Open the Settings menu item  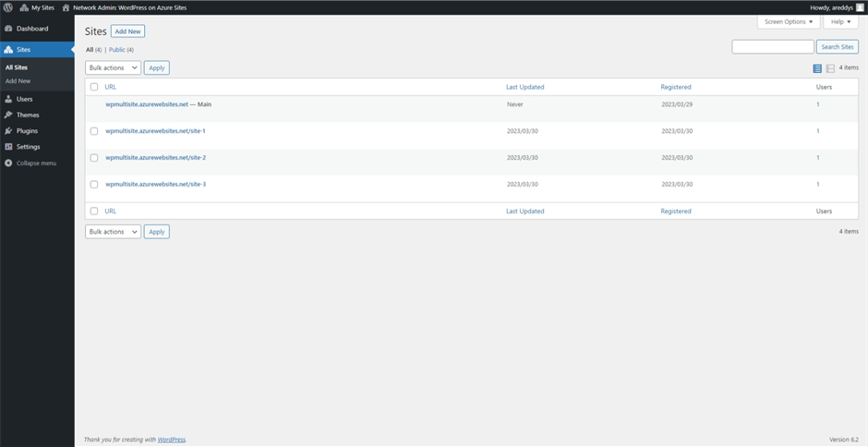(x=37, y=147)
